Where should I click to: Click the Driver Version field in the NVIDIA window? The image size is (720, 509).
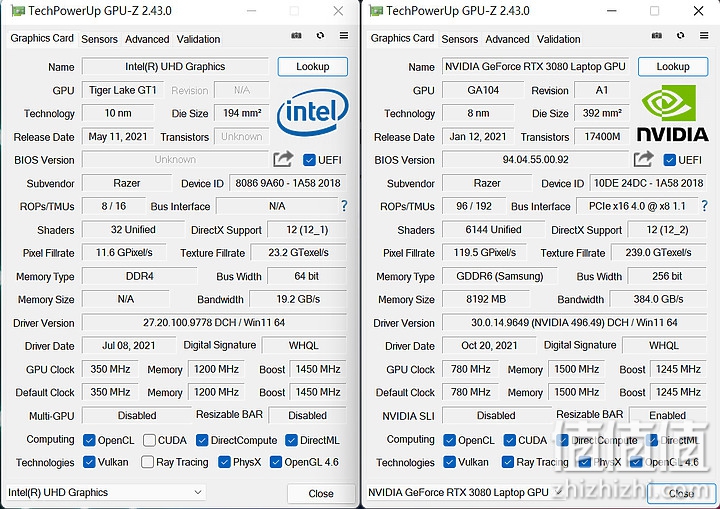pyautogui.click(x=574, y=322)
